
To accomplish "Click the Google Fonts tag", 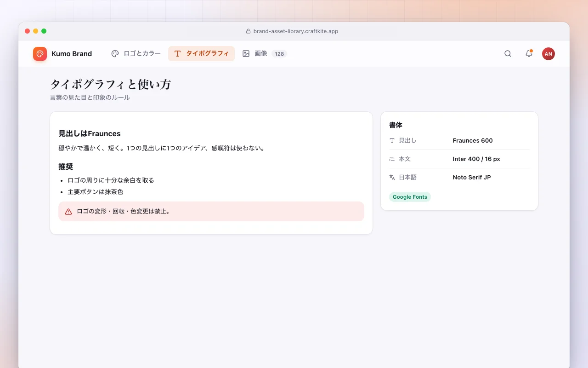I will pyautogui.click(x=410, y=197).
